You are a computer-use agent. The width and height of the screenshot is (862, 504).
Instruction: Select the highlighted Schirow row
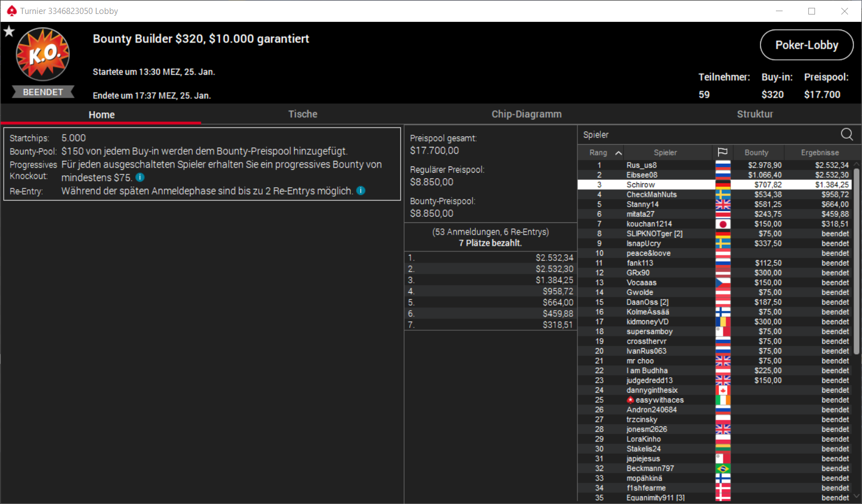[714, 185]
